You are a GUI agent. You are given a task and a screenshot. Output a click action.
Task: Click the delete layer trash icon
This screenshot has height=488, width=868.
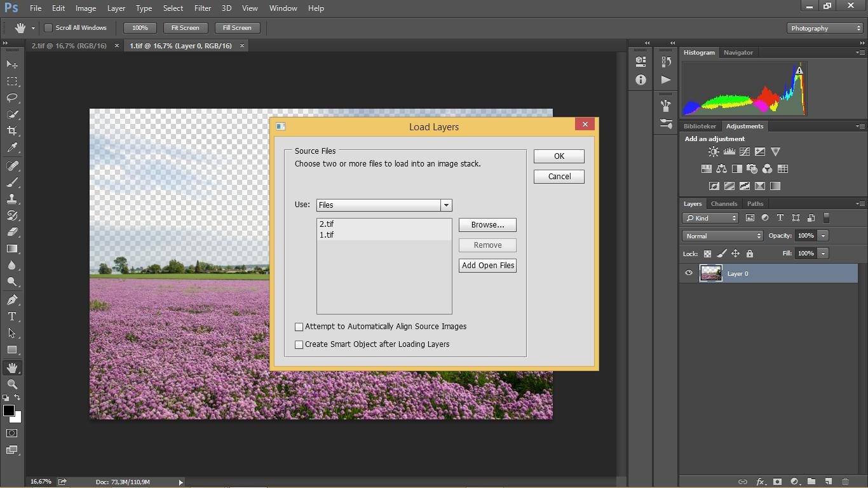pos(845,482)
